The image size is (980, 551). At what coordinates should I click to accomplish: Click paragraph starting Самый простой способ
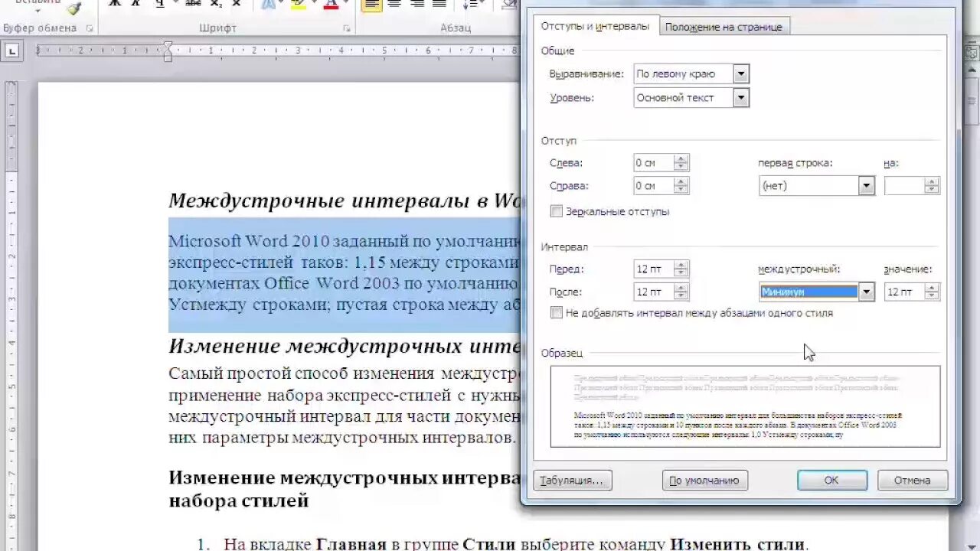(x=345, y=406)
